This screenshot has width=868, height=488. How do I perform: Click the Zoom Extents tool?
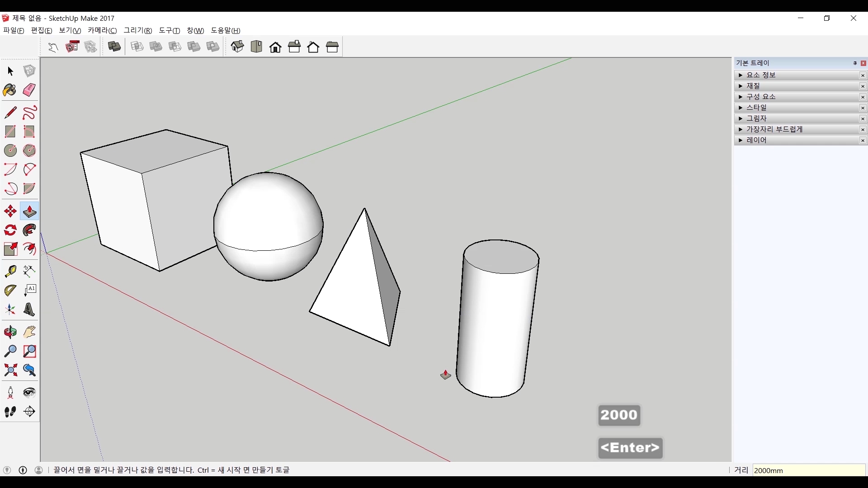coord(10,371)
